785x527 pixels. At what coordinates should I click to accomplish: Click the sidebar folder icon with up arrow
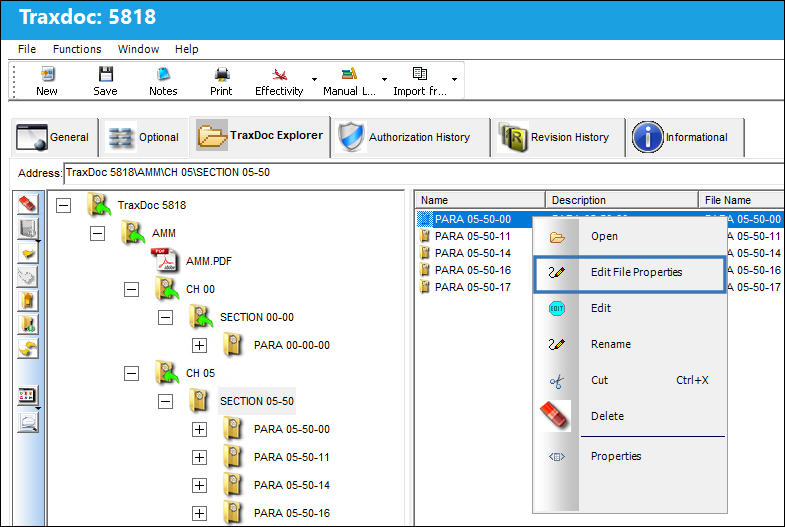click(28, 300)
